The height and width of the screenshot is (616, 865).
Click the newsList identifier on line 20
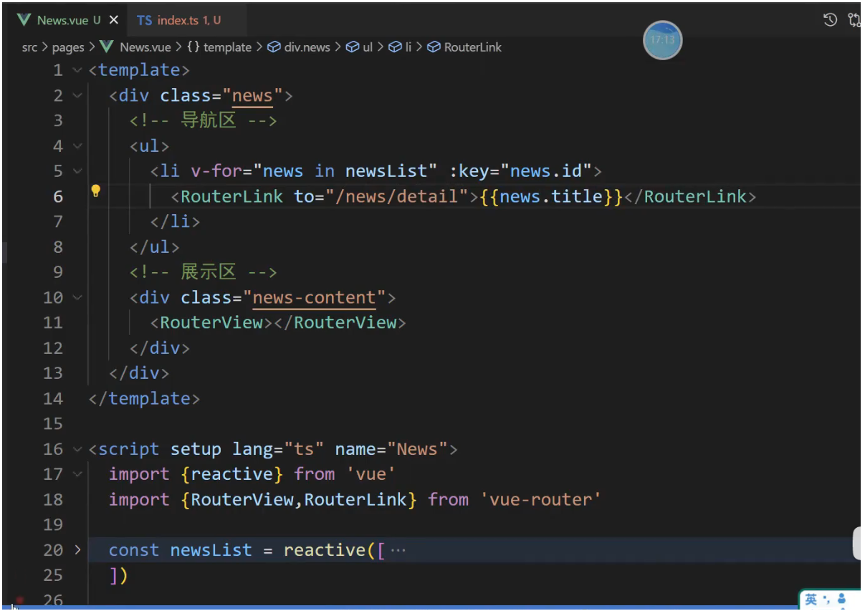(211, 550)
